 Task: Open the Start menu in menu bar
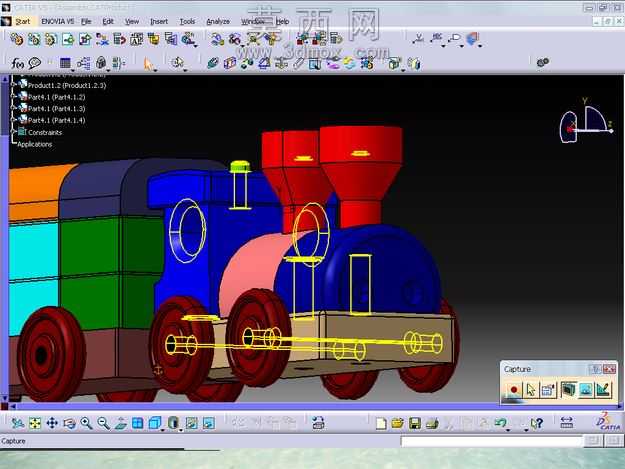(23, 22)
